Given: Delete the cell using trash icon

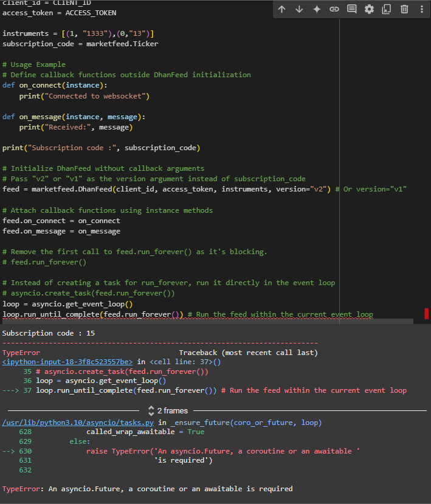Looking at the screenshot, I should pyautogui.click(x=404, y=9).
